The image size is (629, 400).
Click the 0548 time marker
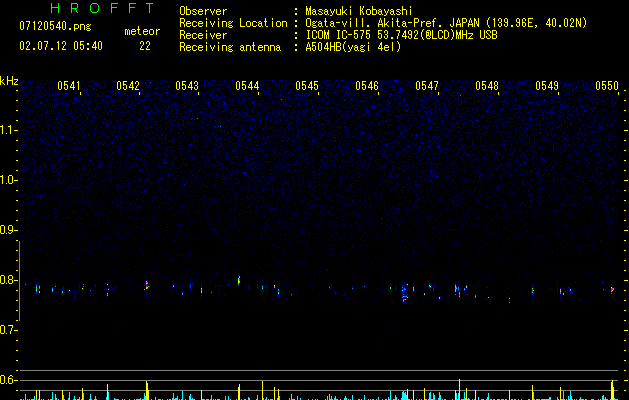pyautogui.click(x=487, y=86)
